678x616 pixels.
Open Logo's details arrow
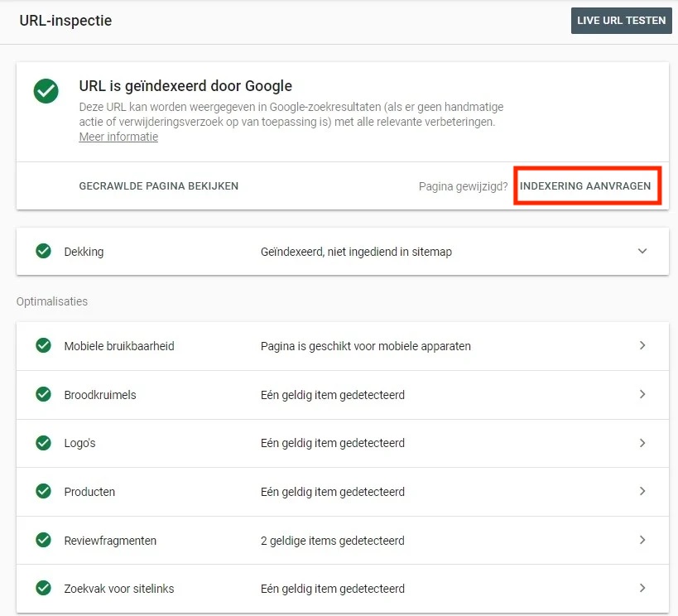tap(642, 443)
